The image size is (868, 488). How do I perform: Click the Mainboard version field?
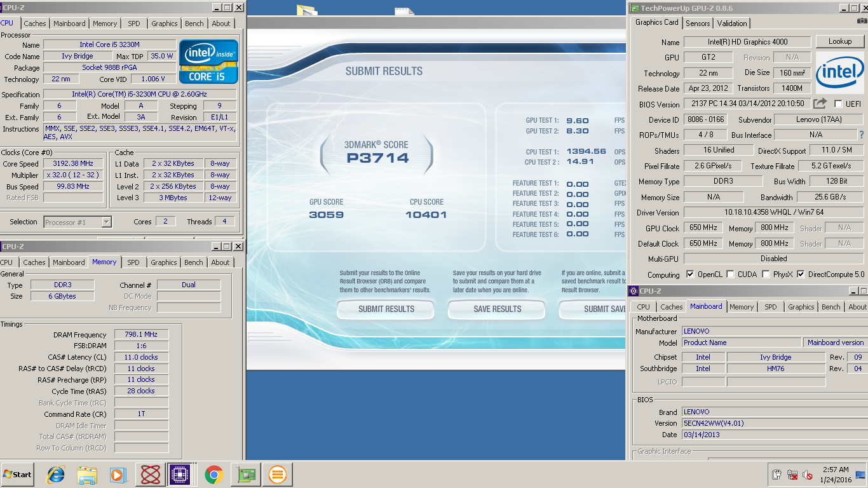(x=835, y=342)
